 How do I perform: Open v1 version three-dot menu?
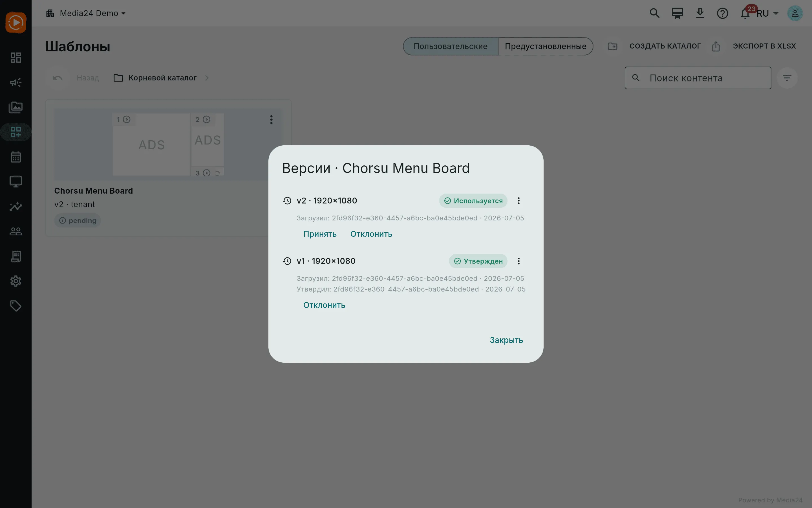[519, 261]
